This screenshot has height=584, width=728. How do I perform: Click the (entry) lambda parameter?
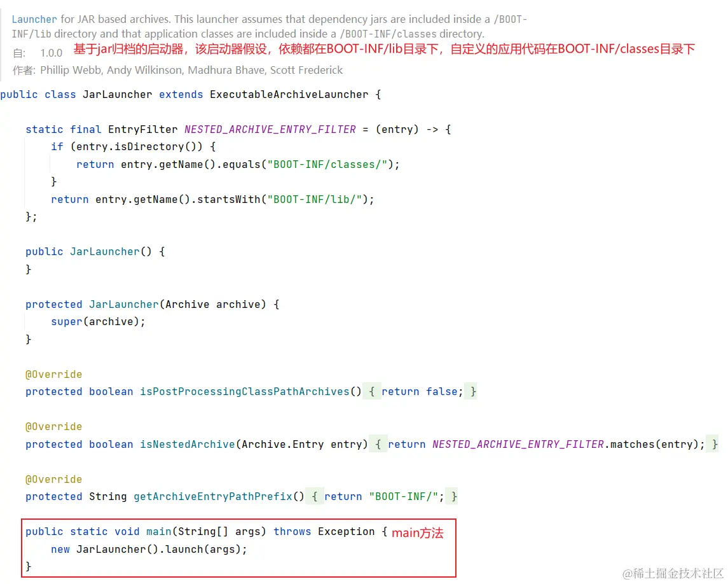(x=397, y=129)
